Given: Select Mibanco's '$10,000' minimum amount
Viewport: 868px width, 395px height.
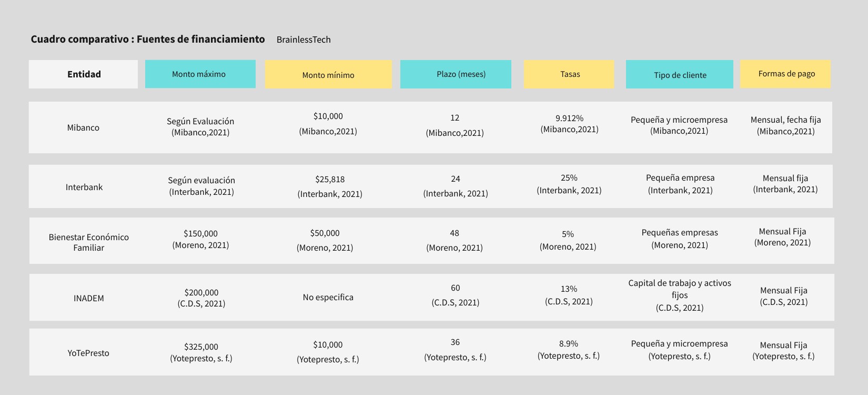Looking at the screenshot, I should (328, 116).
